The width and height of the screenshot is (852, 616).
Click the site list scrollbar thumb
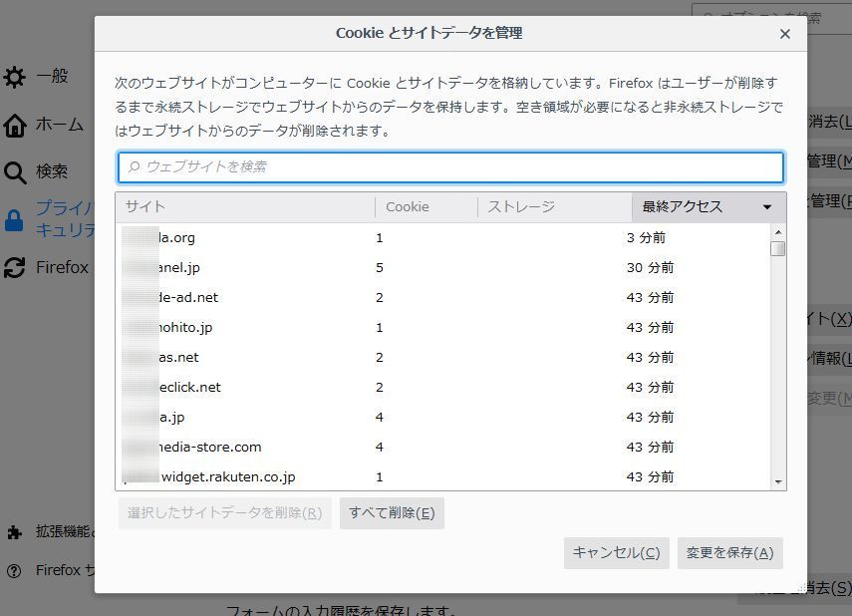pyautogui.click(x=778, y=249)
